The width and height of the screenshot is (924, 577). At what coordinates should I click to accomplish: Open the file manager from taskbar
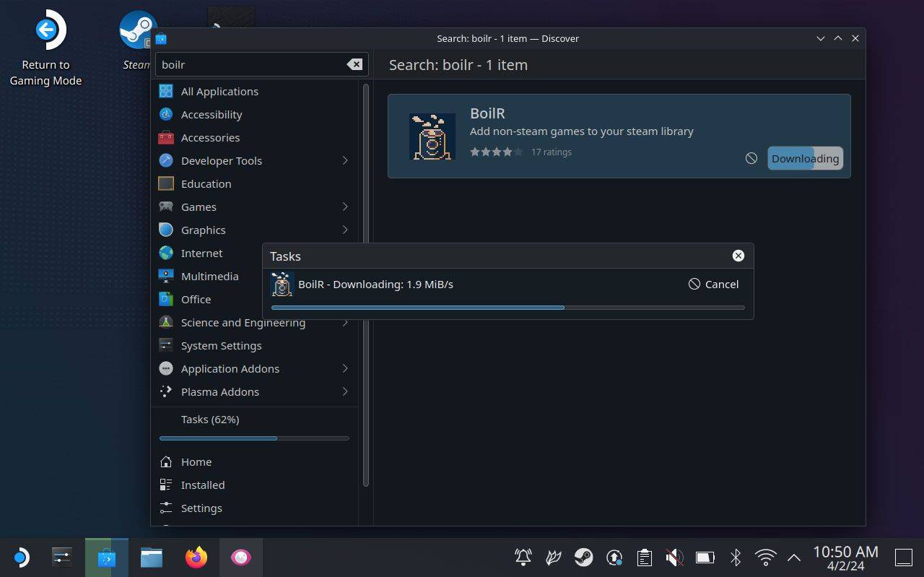[151, 557]
